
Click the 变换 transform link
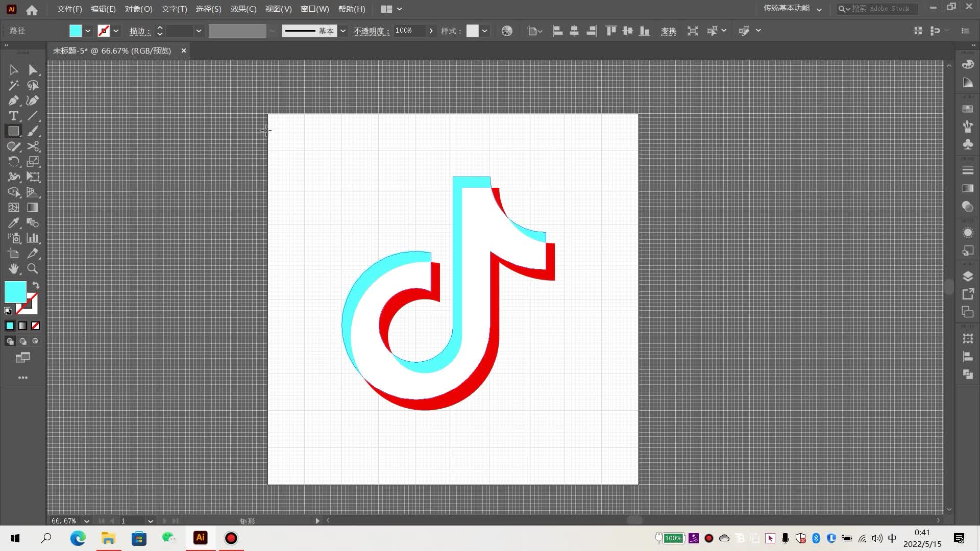668,31
